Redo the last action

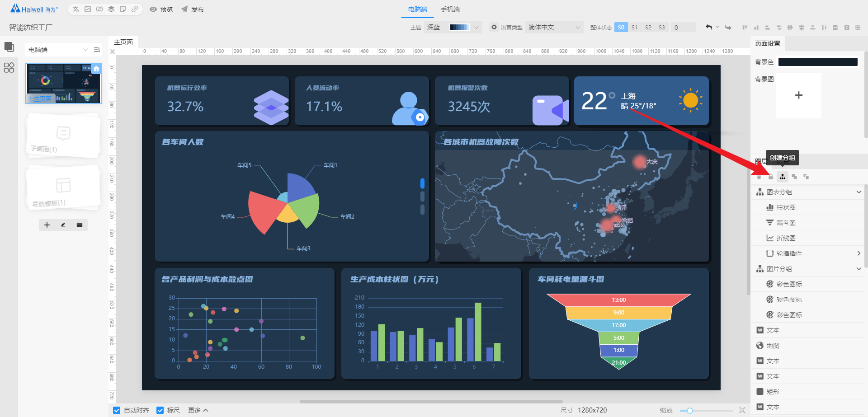coord(728,27)
